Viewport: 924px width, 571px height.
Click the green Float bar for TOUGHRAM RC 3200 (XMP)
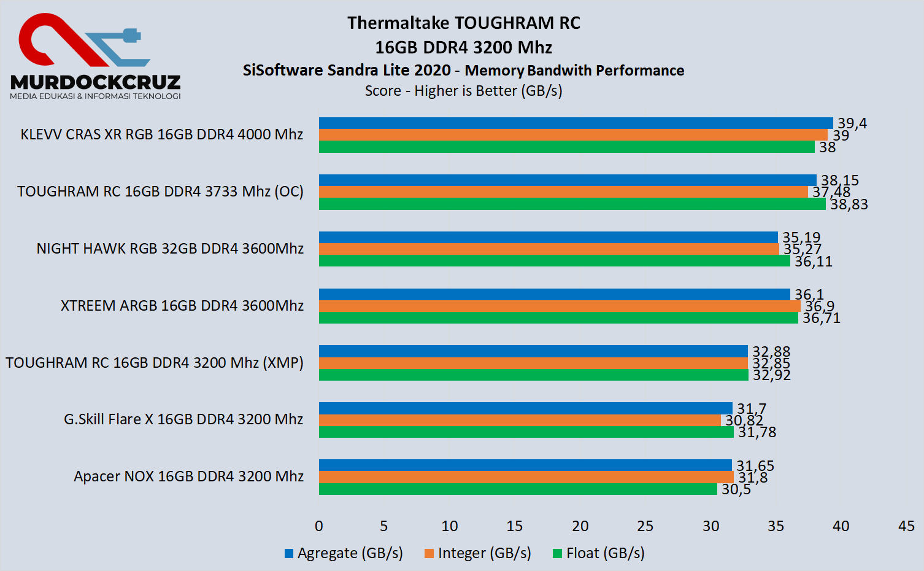(534, 375)
